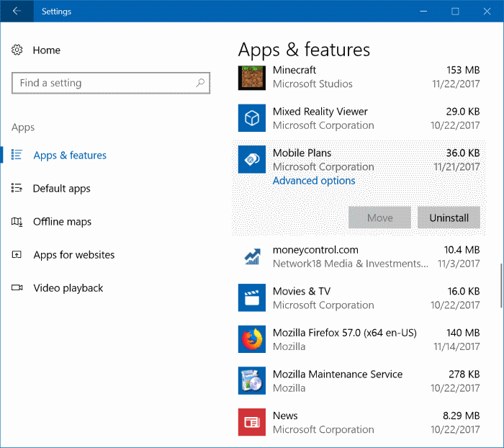Image resolution: width=504 pixels, height=448 pixels.
Task: Click the 11/14/2017 install date
Action: (x=456, y=346)
